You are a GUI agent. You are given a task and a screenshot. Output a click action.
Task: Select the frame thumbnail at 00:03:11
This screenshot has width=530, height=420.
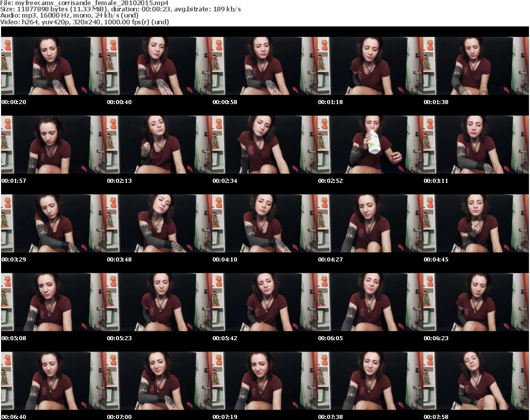[x=476, y=144]
